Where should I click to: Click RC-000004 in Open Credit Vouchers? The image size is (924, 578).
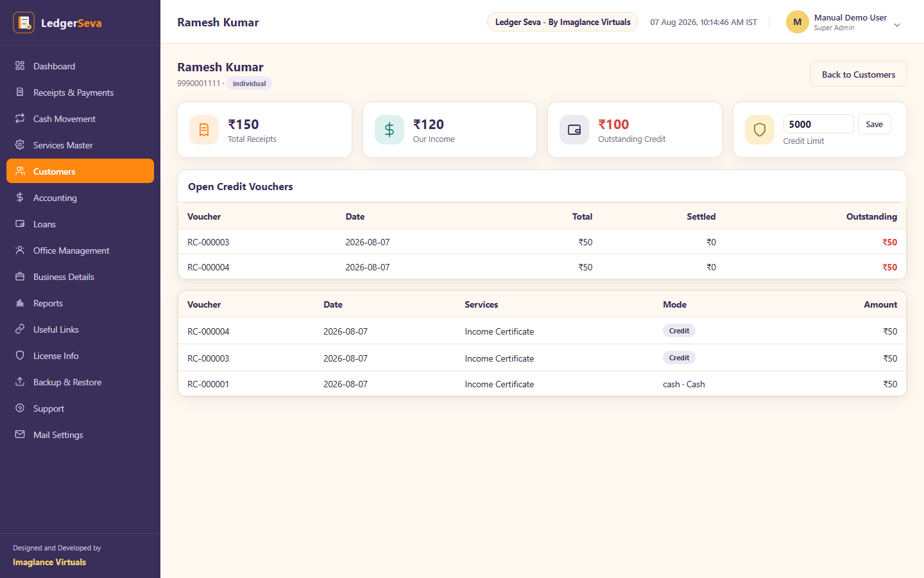[208, 267]
